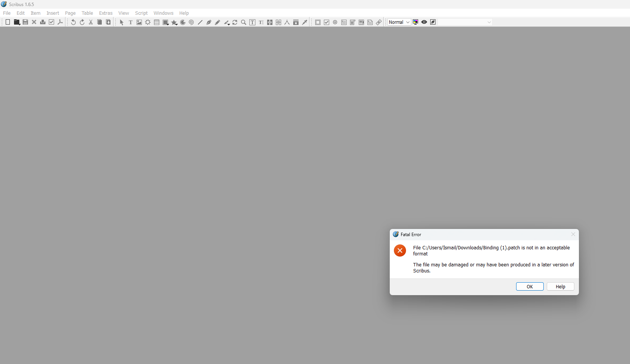Open the Preflight Verifier from the toolbar
Image resolution: width=630 pixels, height=364 pixels.
coord(51,22)
